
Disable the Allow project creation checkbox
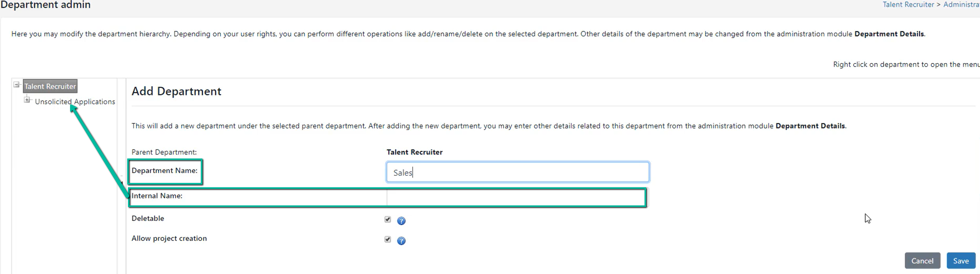(x=388, y=240)
